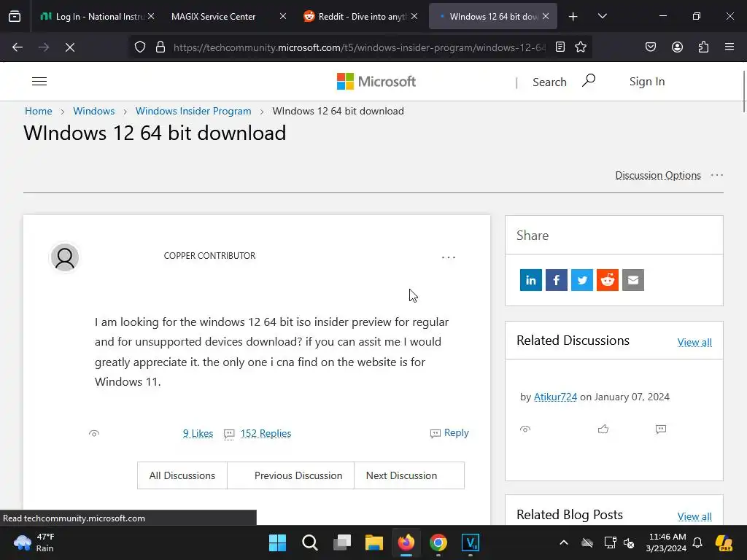Click Discussion Options link
This screenshot has height=560, width=747.
pos(658,175)
